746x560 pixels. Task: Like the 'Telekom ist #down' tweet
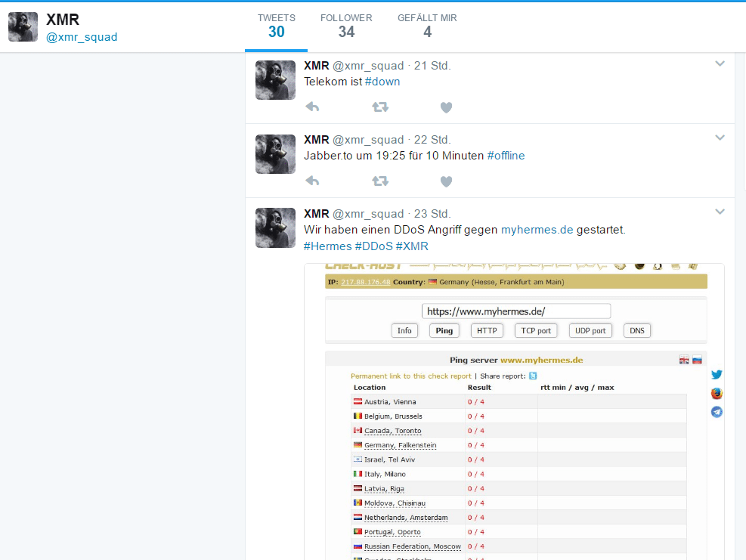click(x=446, y=107)
